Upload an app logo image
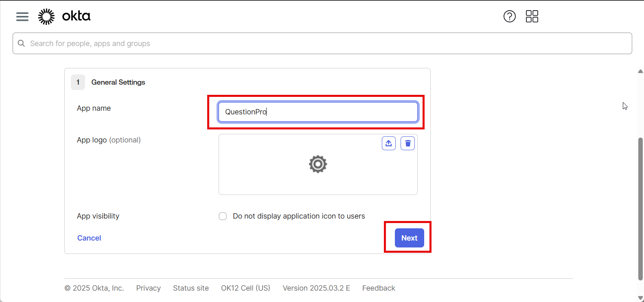 (389, 143)
